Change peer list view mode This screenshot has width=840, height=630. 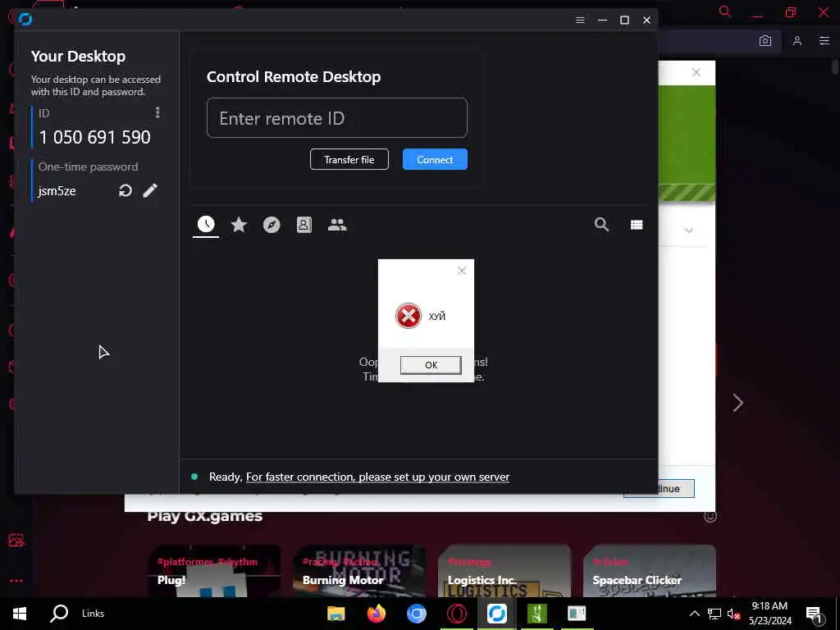(637, 225)
